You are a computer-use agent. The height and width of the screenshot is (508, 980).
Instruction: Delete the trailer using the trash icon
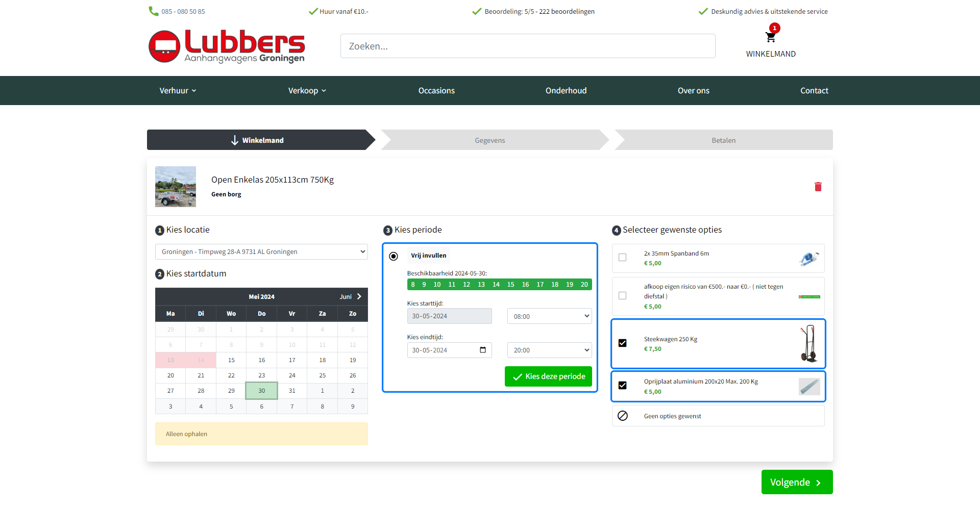(818, 187)
